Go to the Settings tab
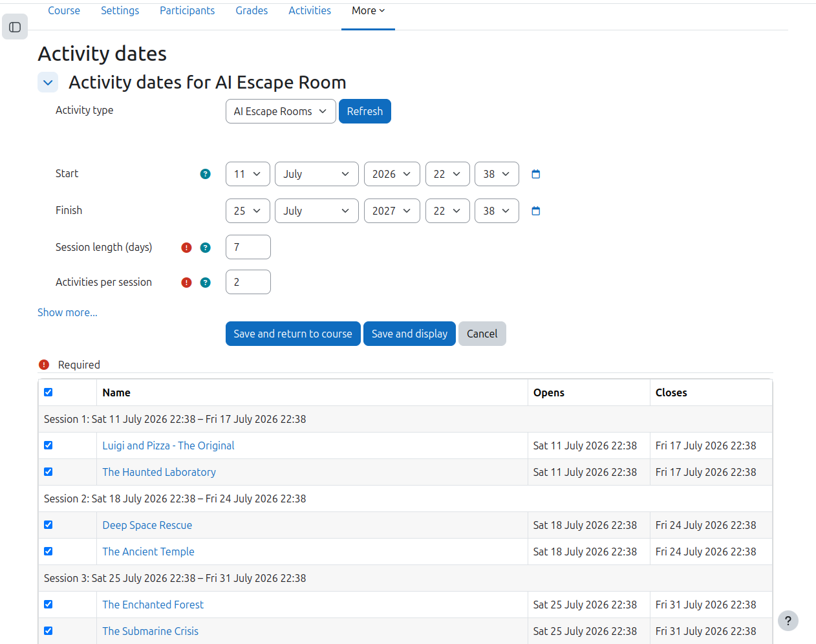 pyautogui.click(x=120, y=11)
